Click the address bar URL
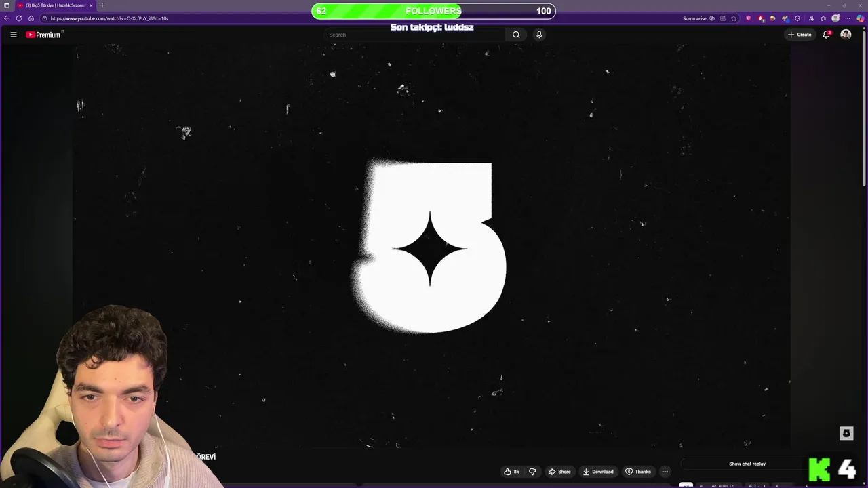The height and width of the screenshot is (488, 868). (x=109, y=18)
